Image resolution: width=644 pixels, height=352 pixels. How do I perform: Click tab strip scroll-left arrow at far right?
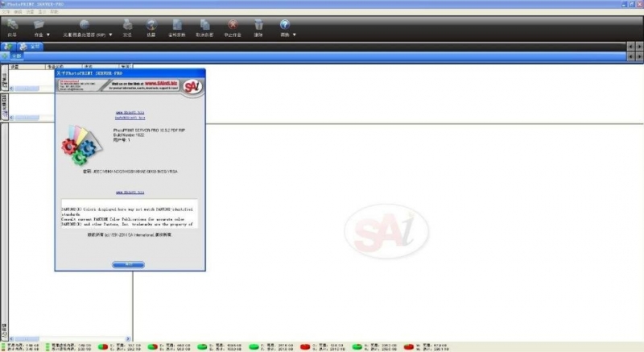(x=631, y=47)
